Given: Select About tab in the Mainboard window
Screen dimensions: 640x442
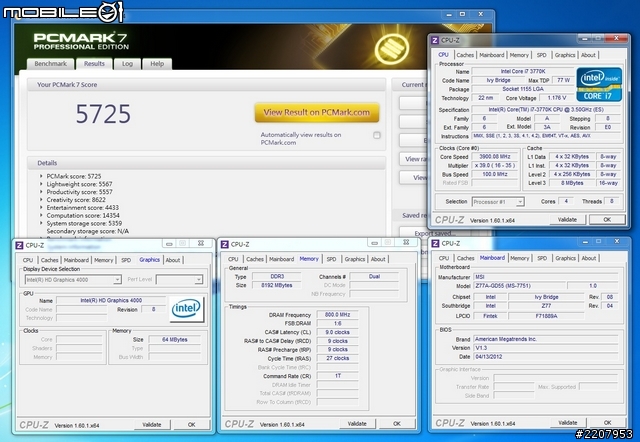Looking at the screenshot, I should pos(589,258).
